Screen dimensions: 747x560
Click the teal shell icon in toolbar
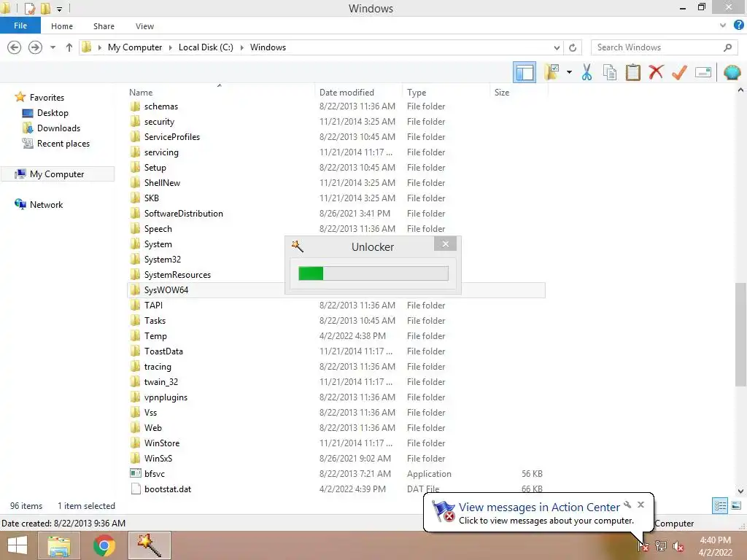[x=732, y=72]
